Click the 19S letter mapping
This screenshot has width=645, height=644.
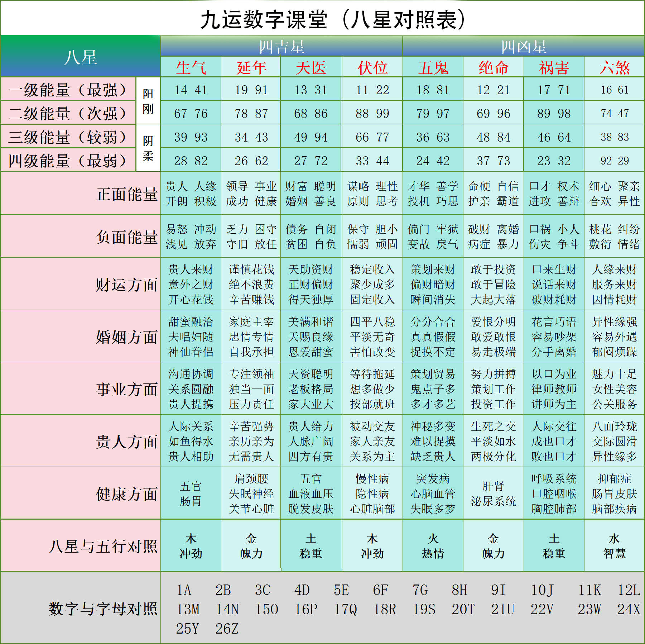click(424, 609)
